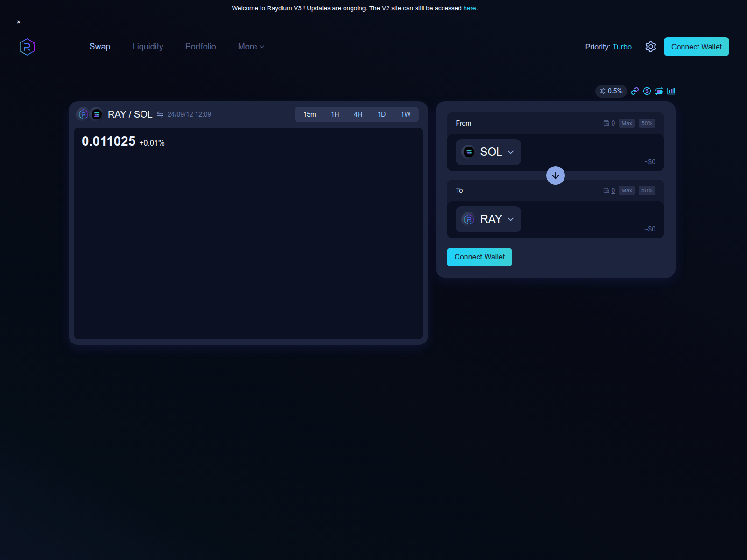The width and height of the screenshot is (747, 560).
Task: Click the RAY token icon in chart header
Action: point(83,114)
